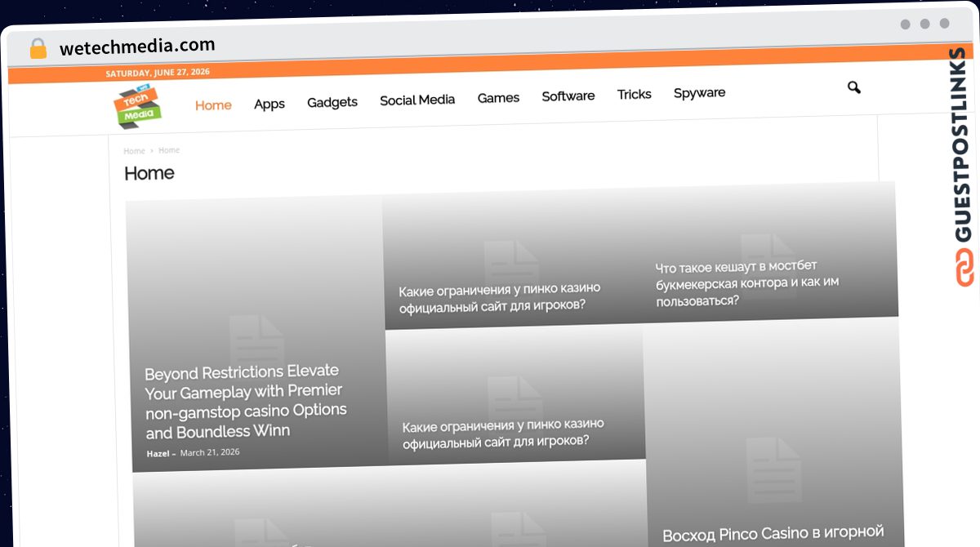Open the Восход Pinco Casino article
Viewport: 980px width, 547px height.
(x=773, y=534)
